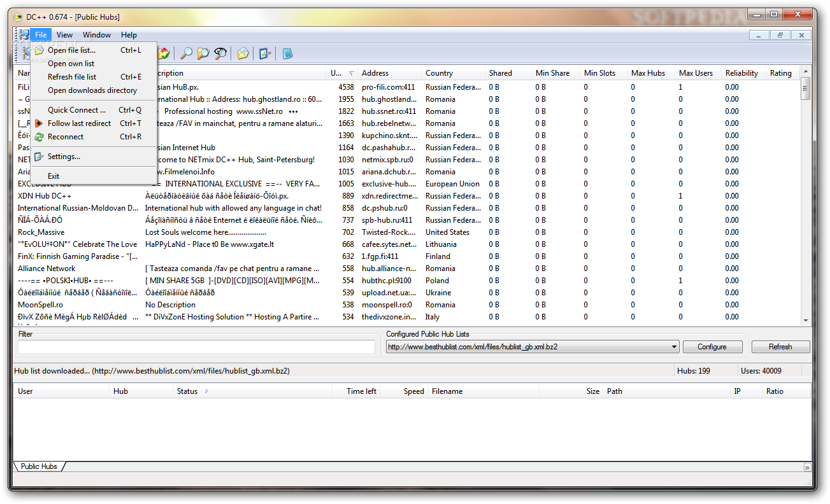Image resolution: width=830 pixels, height=504 pixels.
Task: Toggle sort on the Users count column header
Action: point(342,73)
